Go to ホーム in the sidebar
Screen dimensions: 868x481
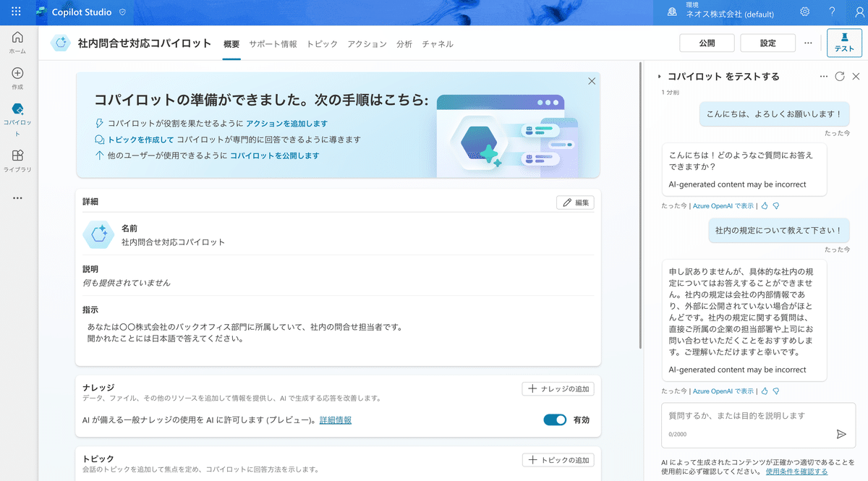pyautogui.click(x=17, y=43)
